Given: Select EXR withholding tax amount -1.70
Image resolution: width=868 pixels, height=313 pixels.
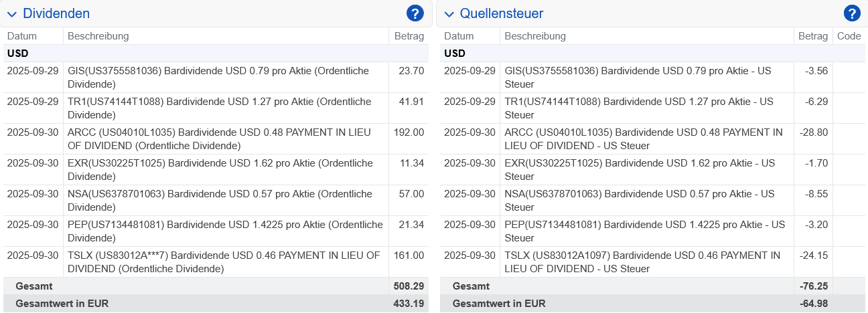Looking at the screenshot, I should tap(816, 163).
